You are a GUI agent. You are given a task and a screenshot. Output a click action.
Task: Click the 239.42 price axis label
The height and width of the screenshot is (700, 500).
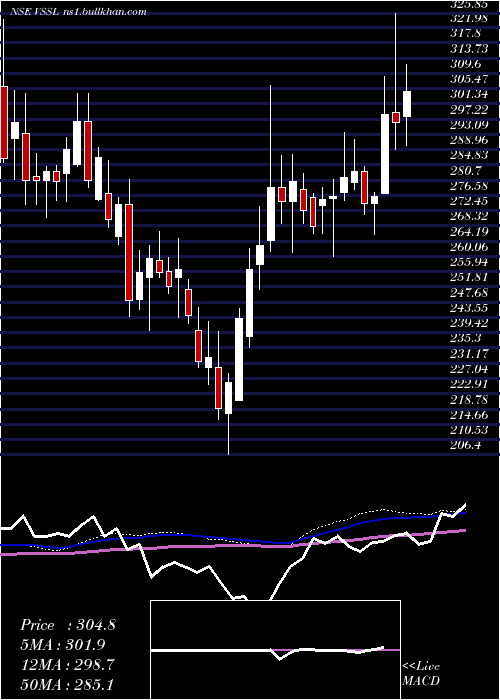(469, 323)
